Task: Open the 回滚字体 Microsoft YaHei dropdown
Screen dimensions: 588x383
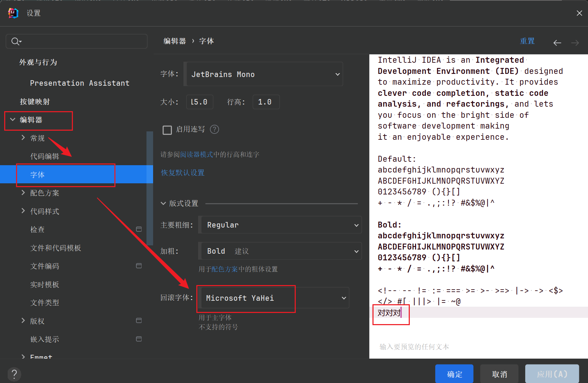Action: pyautogui.click(x=274, y=298)
